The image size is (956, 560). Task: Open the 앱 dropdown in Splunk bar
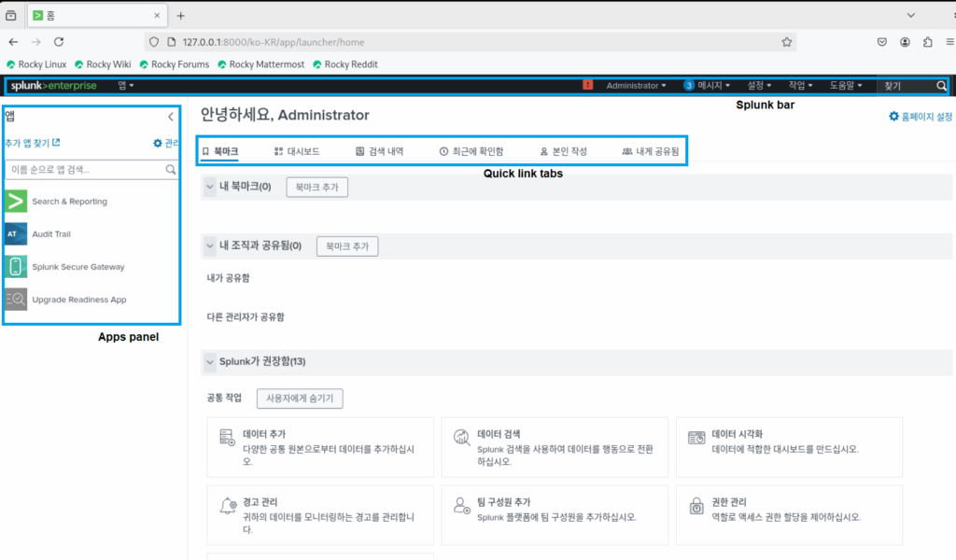[x=126, y=85]
